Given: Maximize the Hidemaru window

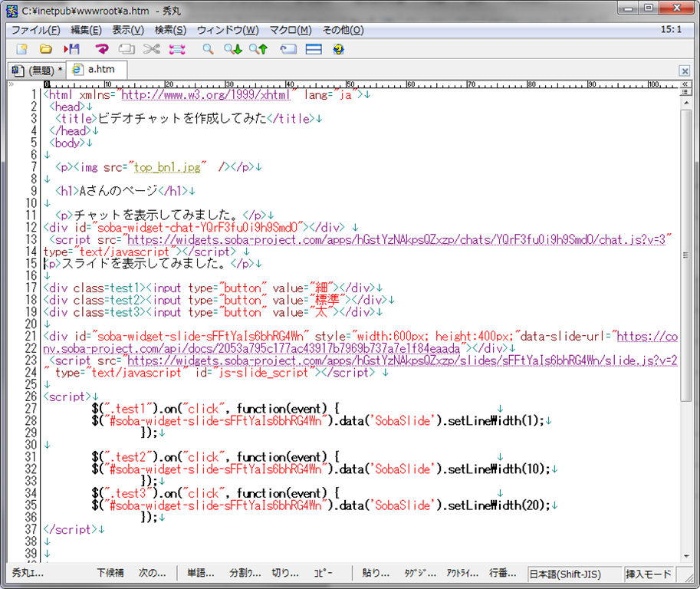Looking at the screenshot, I should point(649,8).
